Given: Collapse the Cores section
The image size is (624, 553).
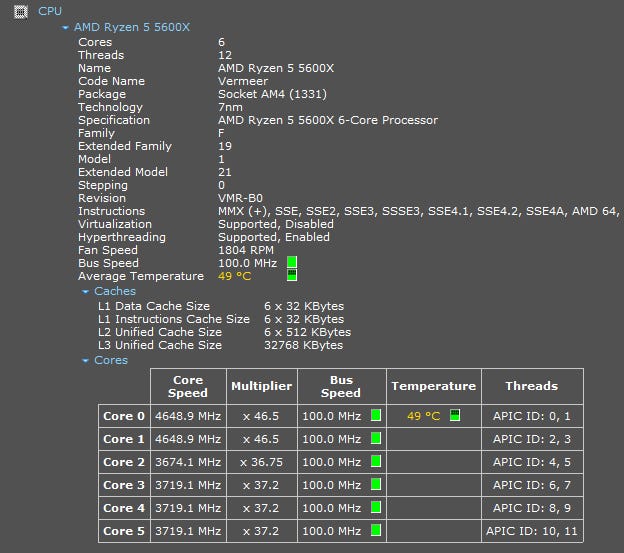Looking at the screenshot, I should [x=86, y=361].
